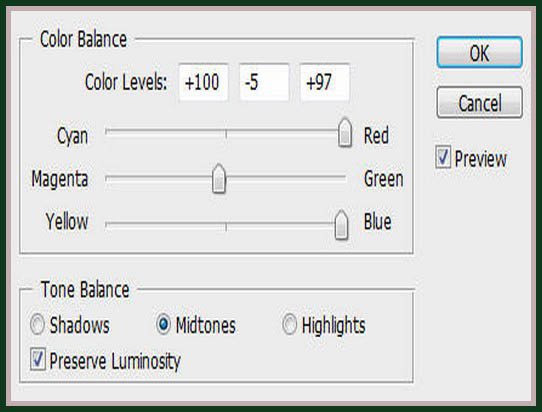Uncheck Preserve Luminosity checkbox
The height and width of the screenshot is (412, 542).
[38, 359]
